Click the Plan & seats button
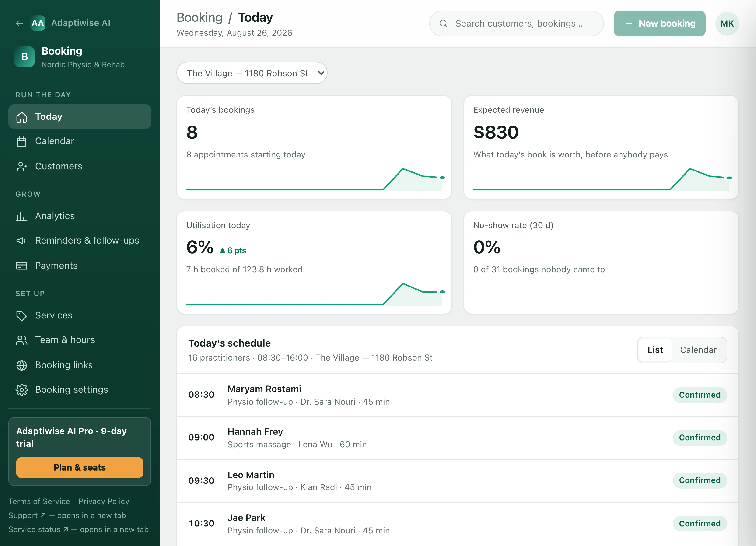 coord(80,468)
